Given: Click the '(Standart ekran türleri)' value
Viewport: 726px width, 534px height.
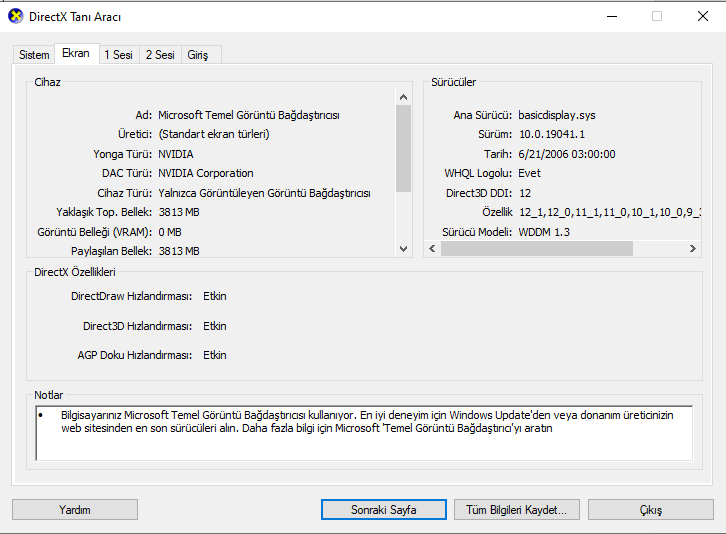Looking at the screenshot, I should 214,134.
